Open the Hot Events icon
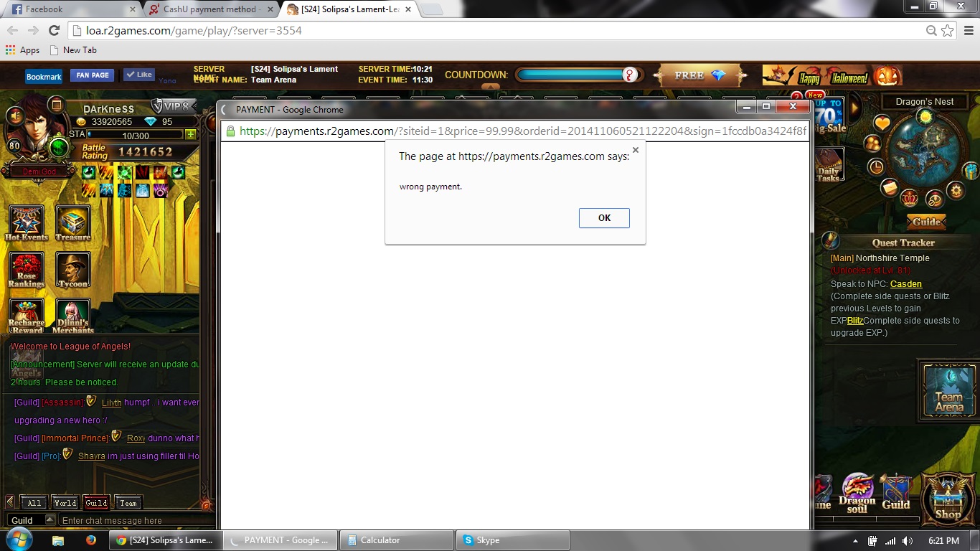Viewport: 980px width, 551px height. (27, 222)
